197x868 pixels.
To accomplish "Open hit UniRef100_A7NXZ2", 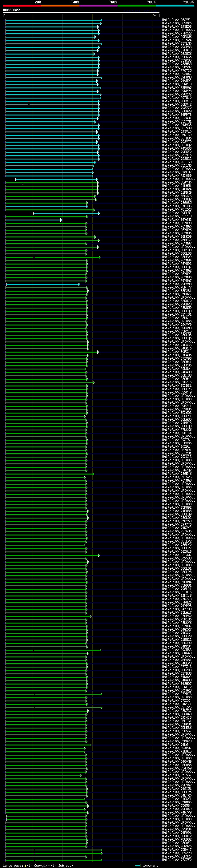I will (176, 33).
